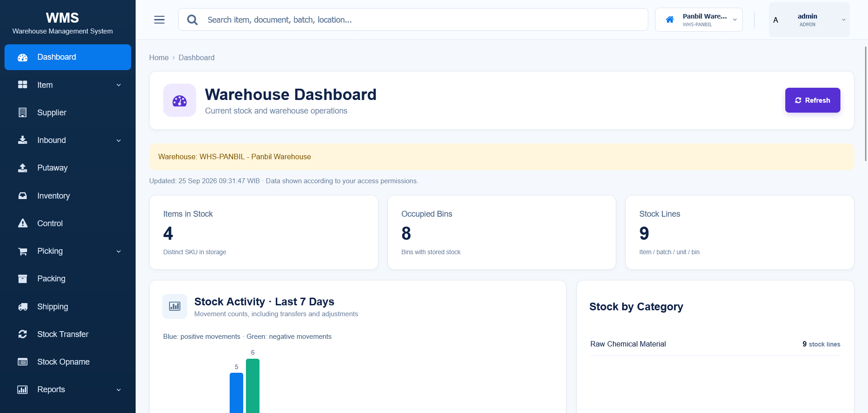
Task: Open the Stock Transfer menu item
Action: (x=68, y=334)
